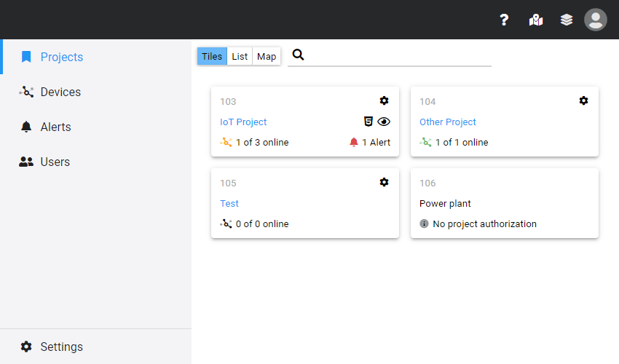
Task: Open settings gear for project 103
Action: [x=384, y=100]
